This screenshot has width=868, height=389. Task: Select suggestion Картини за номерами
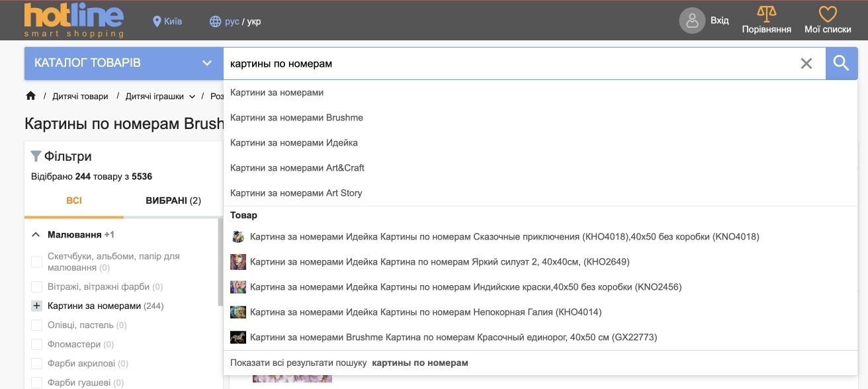click(x=541, y=93)
